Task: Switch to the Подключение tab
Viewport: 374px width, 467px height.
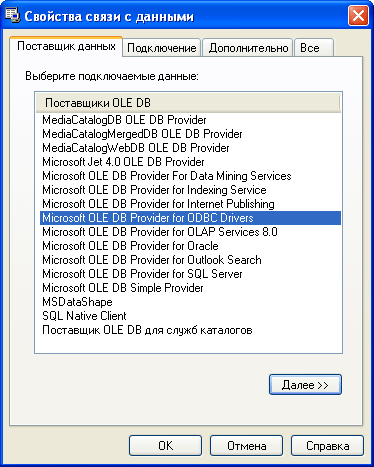Action: (x=162, y=48)
